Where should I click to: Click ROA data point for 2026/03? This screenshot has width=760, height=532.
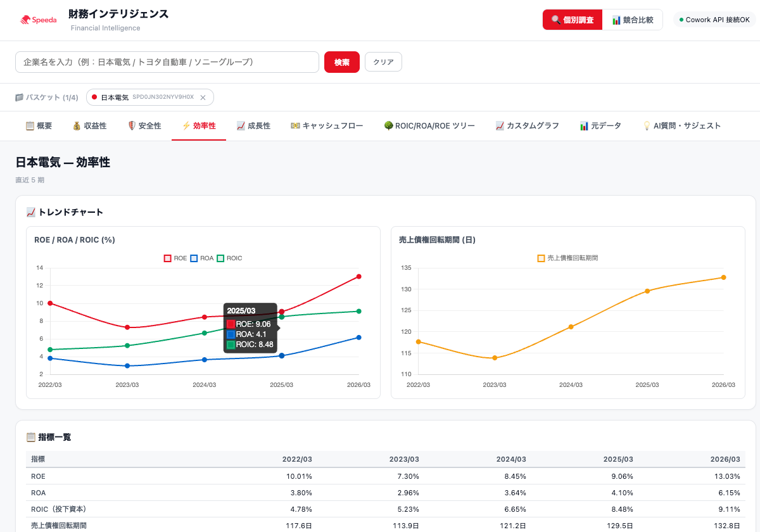pos(358,338)
